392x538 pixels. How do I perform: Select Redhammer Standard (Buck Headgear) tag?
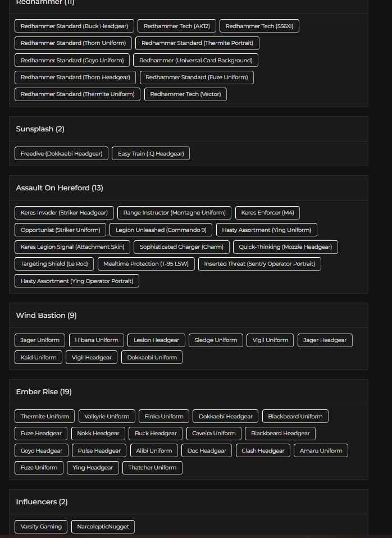pos(75,26)
